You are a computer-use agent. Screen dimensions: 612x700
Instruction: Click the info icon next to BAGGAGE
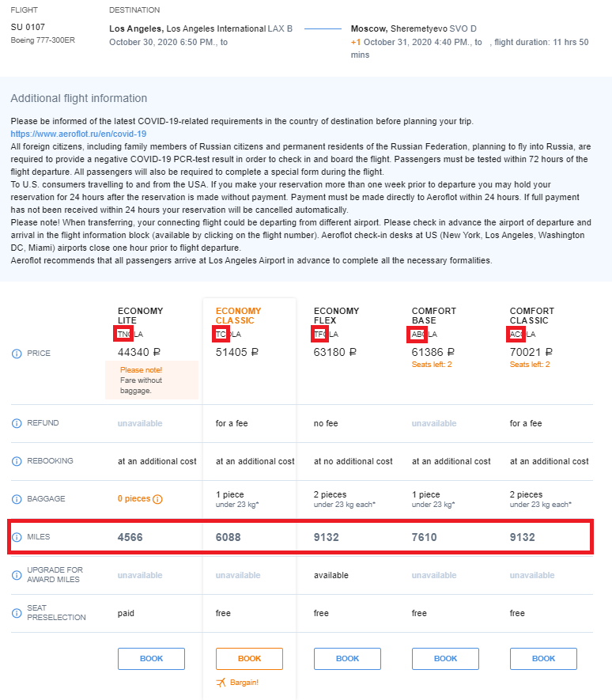pos(17,499)
